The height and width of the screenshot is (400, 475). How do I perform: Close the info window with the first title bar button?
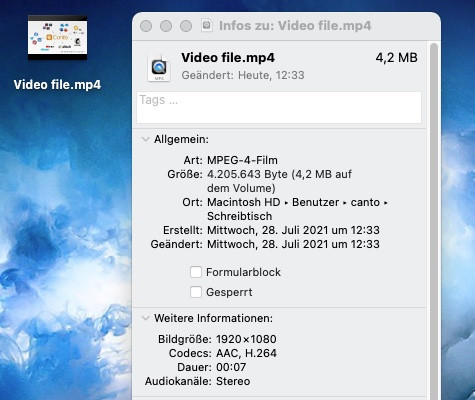146,26
